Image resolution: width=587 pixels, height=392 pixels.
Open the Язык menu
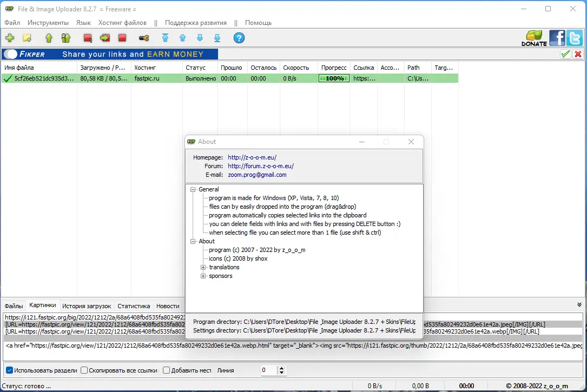tap(83, 23)
